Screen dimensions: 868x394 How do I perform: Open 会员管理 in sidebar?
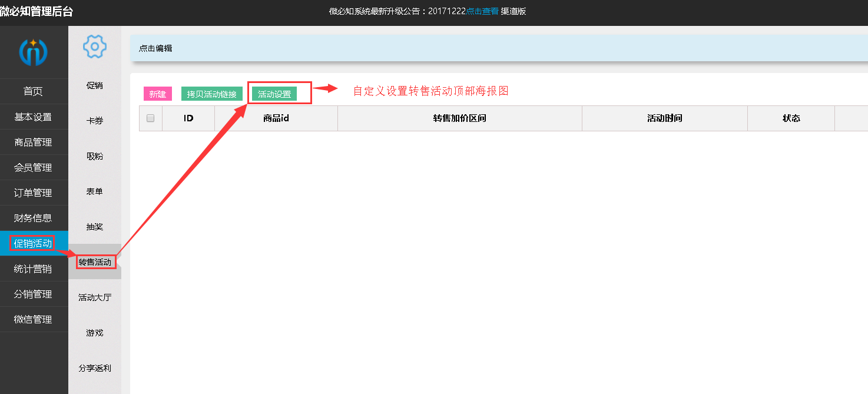[34, 167]
